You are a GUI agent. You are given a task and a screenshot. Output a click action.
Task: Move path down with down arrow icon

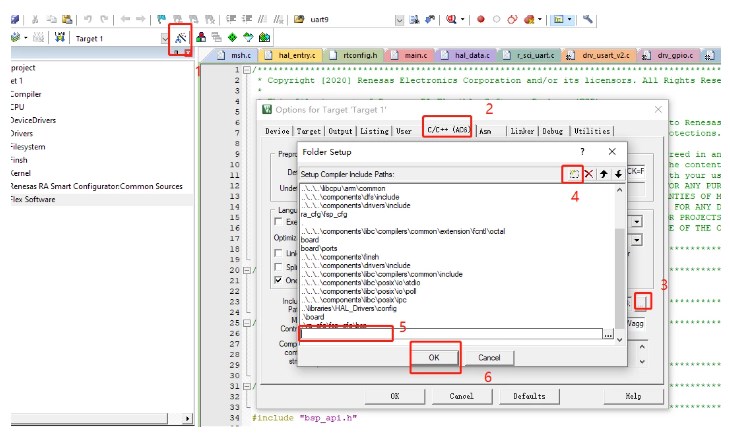pos(618,174)
